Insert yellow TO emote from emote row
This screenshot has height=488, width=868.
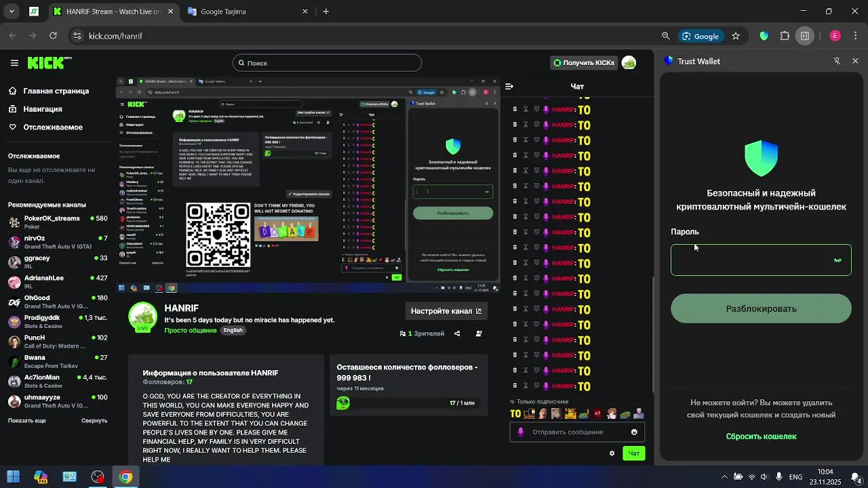click(515, 413)
